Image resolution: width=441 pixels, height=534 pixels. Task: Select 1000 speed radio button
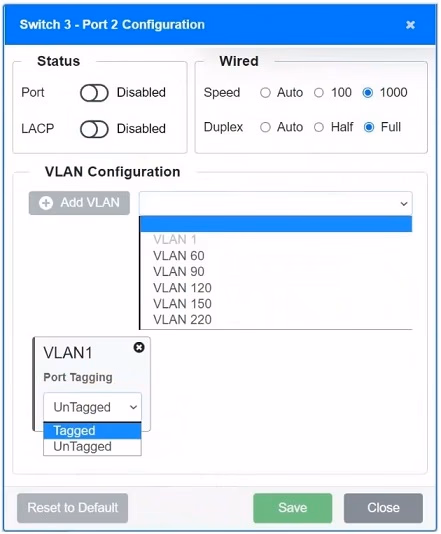click(368, 93)
